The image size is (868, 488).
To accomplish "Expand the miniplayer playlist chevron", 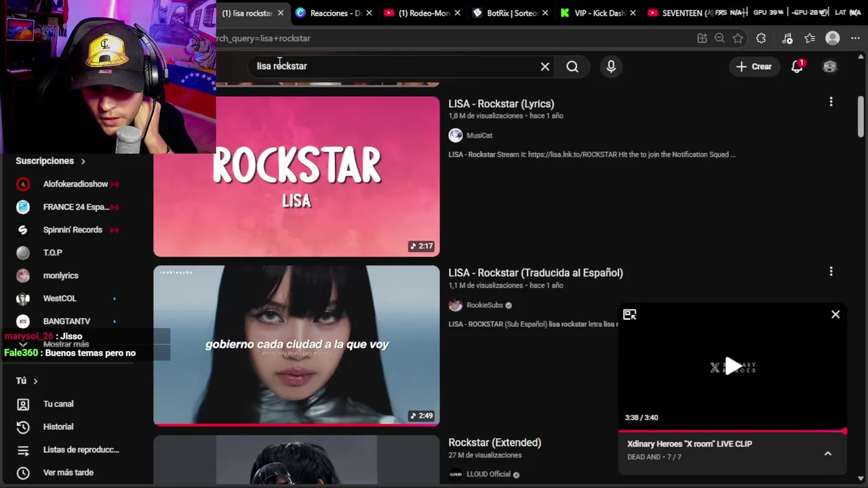I will coord(828,453).
